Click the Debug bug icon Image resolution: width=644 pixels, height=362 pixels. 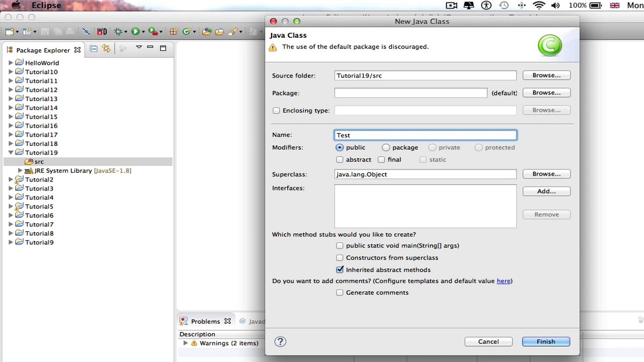click(118, 32)
